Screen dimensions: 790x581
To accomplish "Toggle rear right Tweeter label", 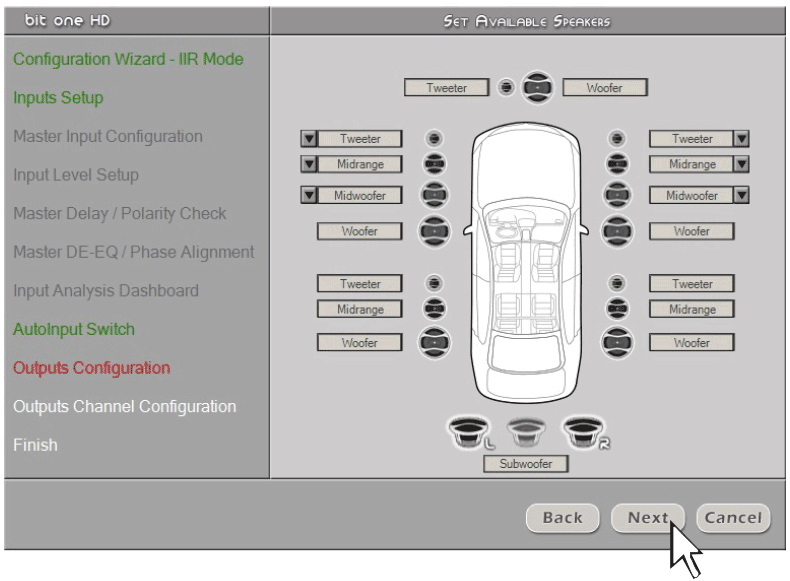I will 692,284.
